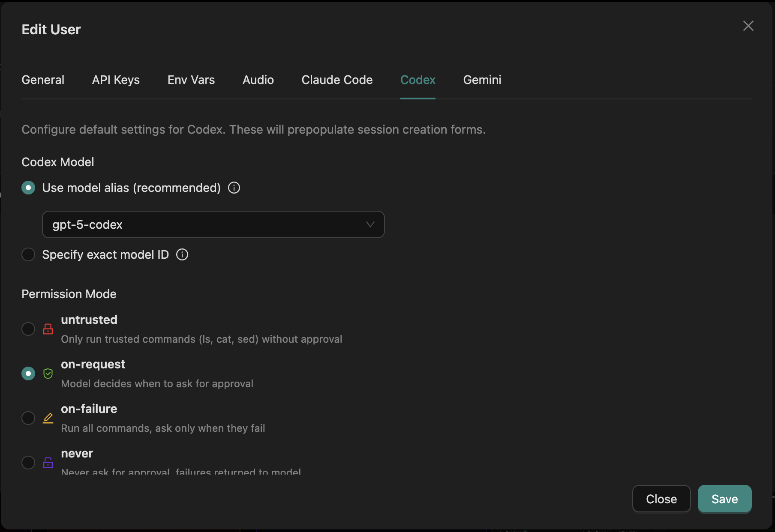
Task: Click the info icon beside Use model alias
Action: pyautogui.click(x=234, y=188)
